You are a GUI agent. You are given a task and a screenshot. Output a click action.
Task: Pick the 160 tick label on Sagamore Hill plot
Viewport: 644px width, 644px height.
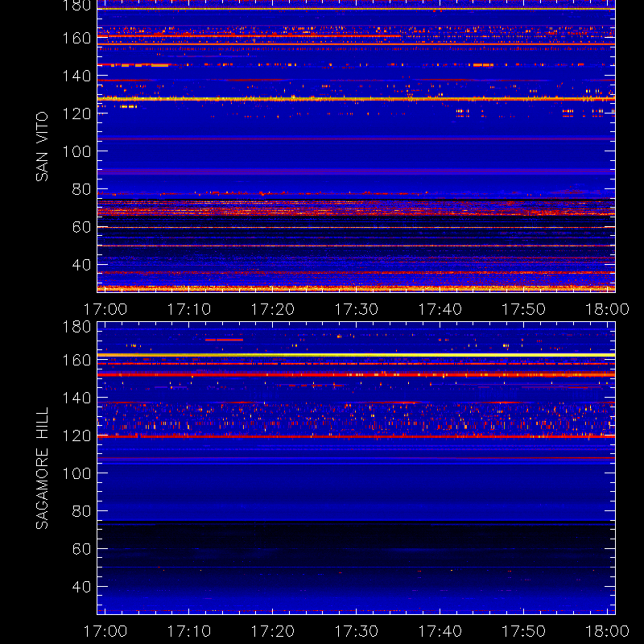pos(76,360)
